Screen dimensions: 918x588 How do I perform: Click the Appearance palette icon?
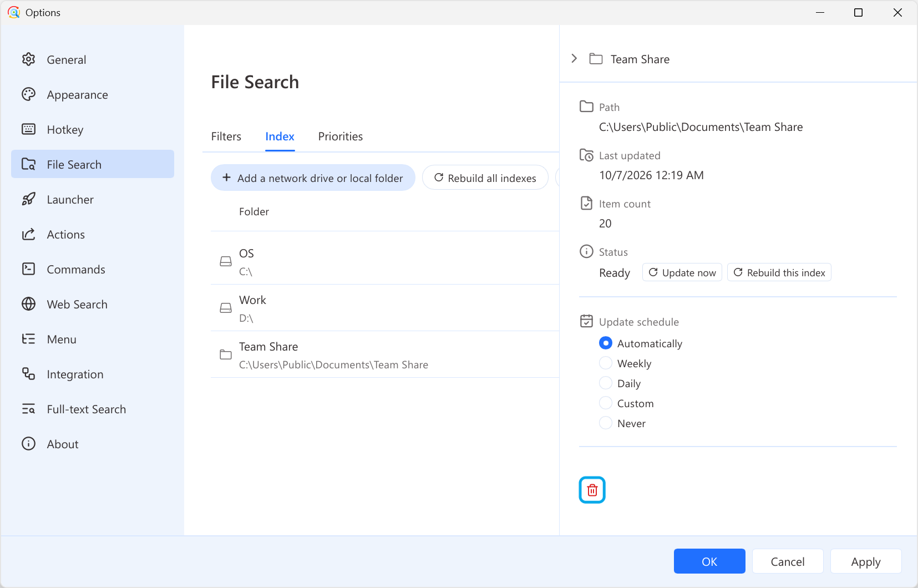click(x=28, y=94)
